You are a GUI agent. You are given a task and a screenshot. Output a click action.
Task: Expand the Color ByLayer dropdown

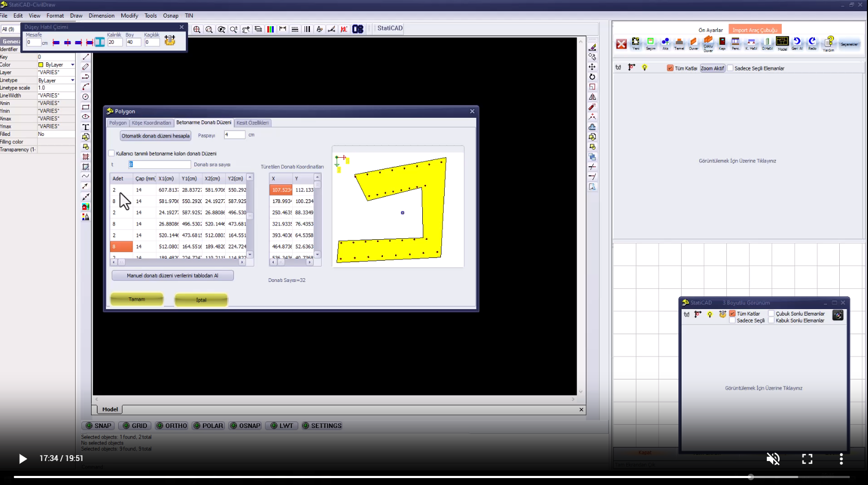(x=72, y=64)
